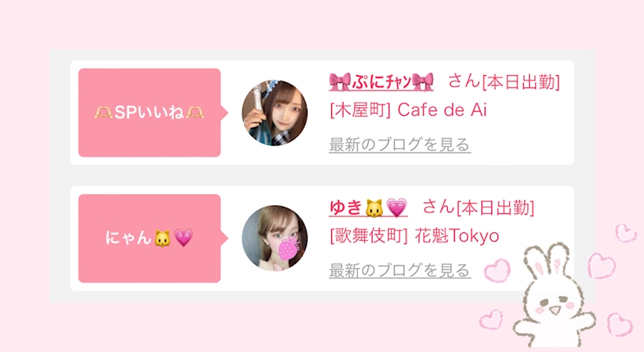Click the heart emoji in にゃん bubble

coord(183,239)
